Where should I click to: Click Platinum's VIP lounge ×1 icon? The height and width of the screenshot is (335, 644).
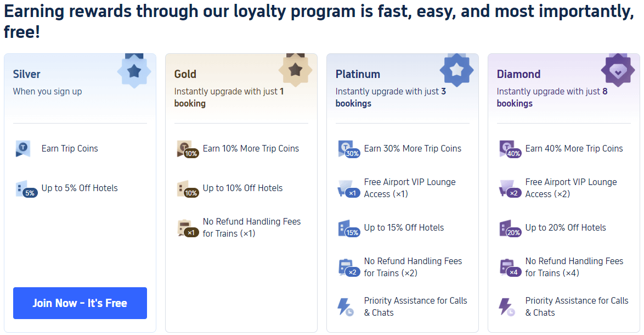click(x=347, y=189)
